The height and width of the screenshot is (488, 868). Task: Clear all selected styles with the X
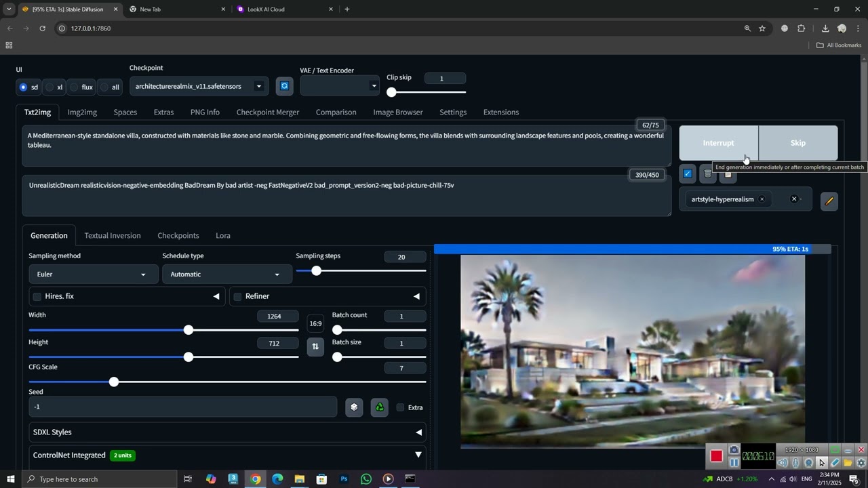[x=794, y=199]
